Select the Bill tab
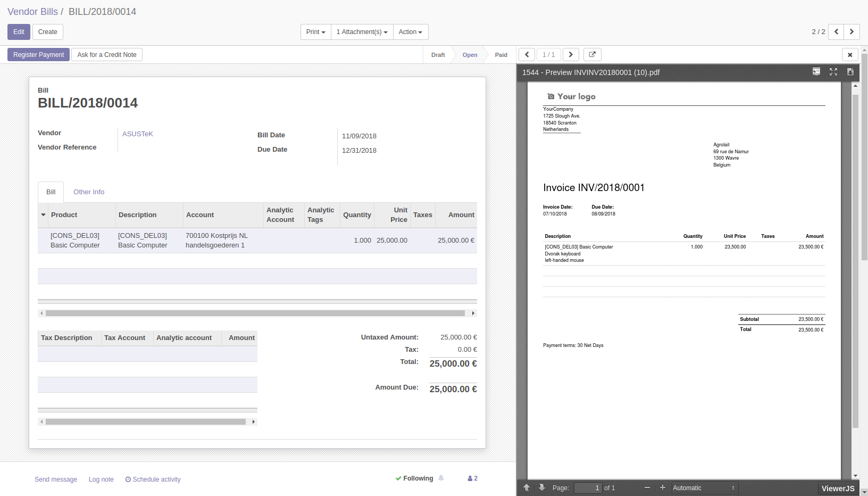 51,192
